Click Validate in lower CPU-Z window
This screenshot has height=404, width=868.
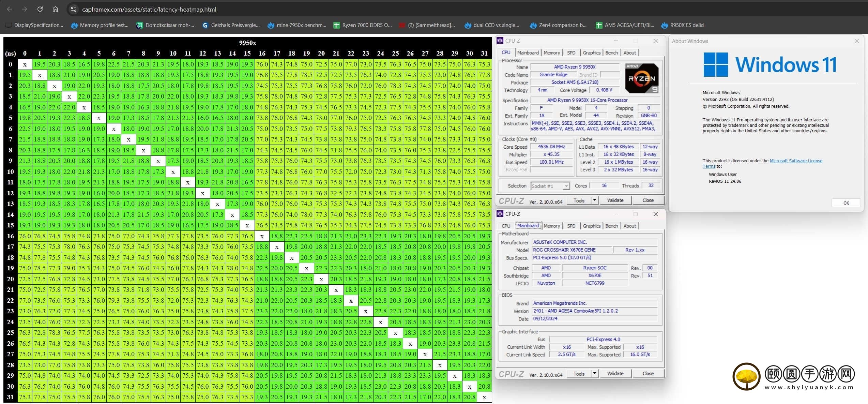tap(615, 373)
